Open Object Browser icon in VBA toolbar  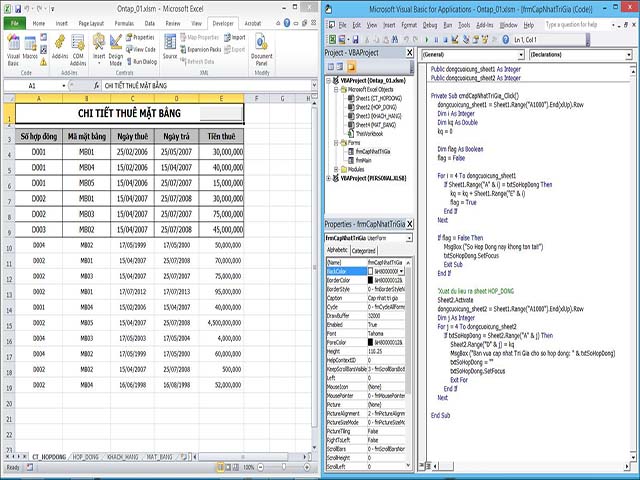pyautogui.click(x=485, y=40)
